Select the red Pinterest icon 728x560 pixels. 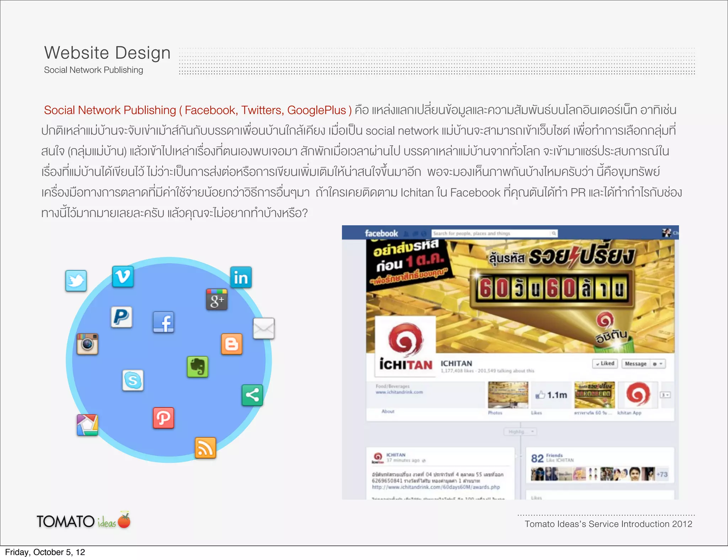[x=164, y=418]
